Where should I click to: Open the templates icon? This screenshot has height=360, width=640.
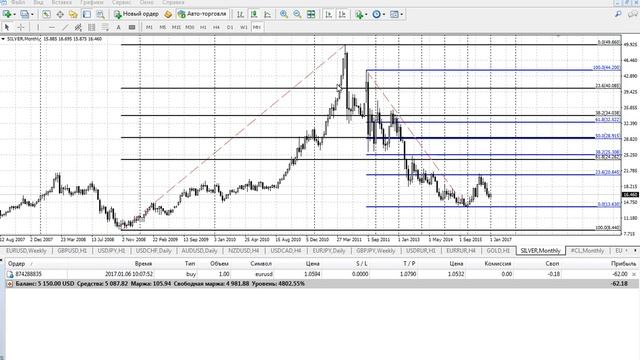click(394, 14)
